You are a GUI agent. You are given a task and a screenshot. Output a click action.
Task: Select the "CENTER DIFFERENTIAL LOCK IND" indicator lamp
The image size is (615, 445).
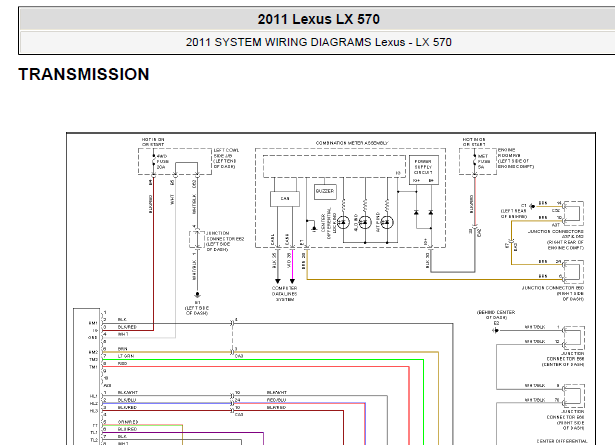[x=343, y=222]
